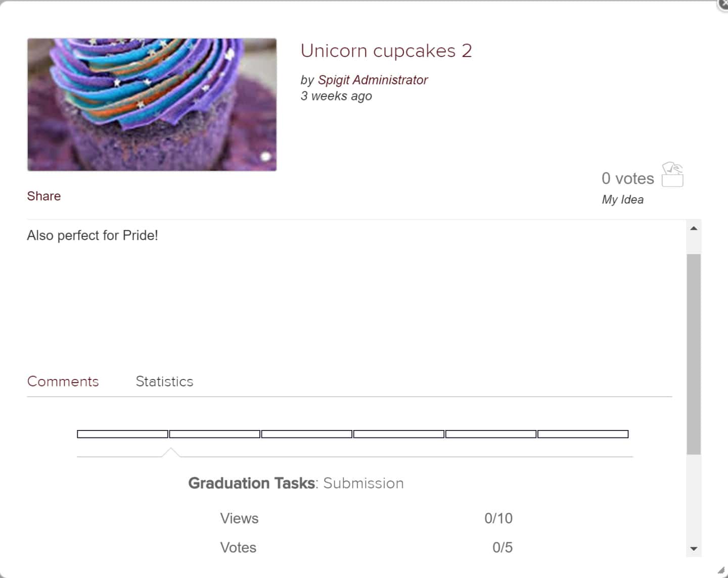728x578 pixels.
Task: Click the Unicorn cupcakes 2 title
Action: pyautogui.click(x=386, y=51)
